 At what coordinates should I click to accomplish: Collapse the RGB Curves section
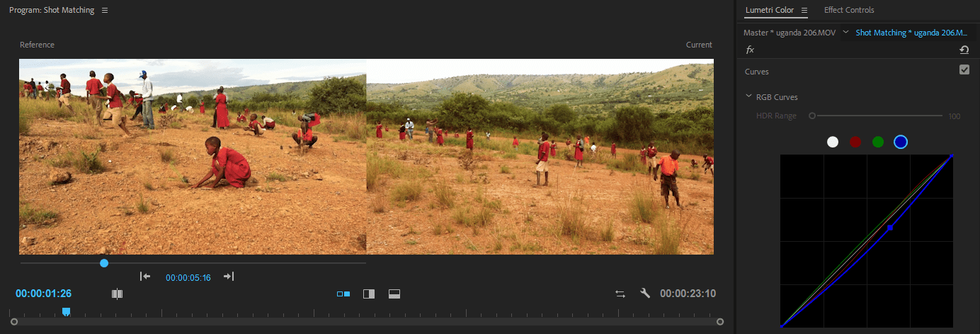coord(748,96)
